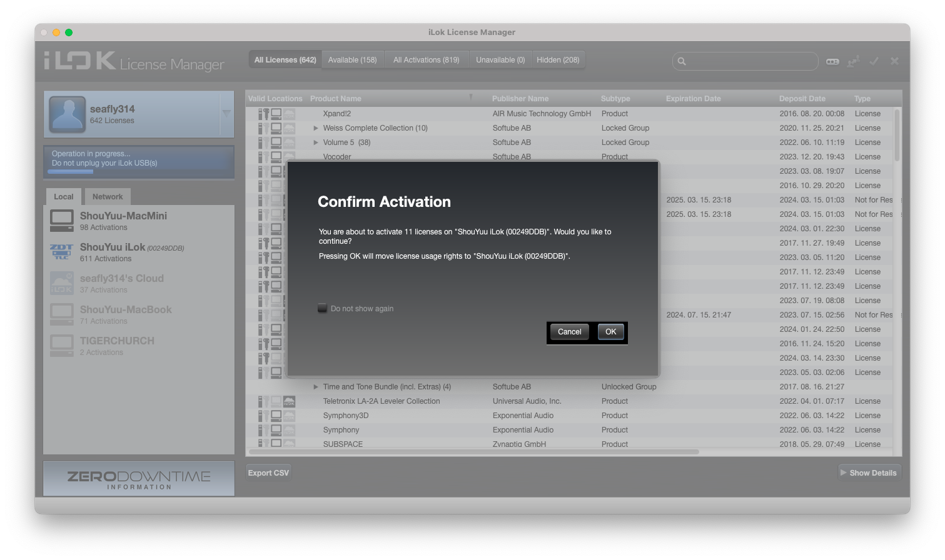The width and height of the screenshot is (945, 560).
Task: Click the horizontal scrollbar under license list
Action: pyautogui.click(x=473, y=451)
